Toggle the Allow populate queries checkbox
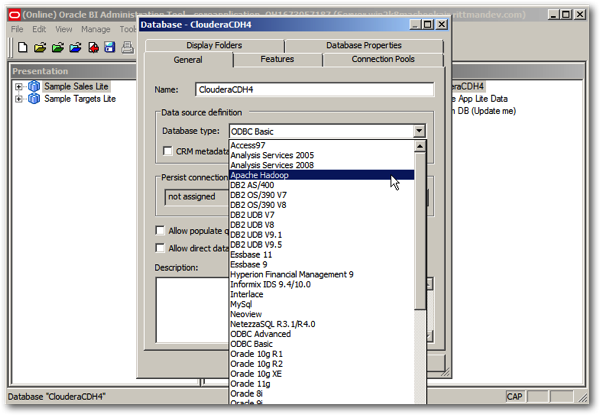 coord(160,230)
